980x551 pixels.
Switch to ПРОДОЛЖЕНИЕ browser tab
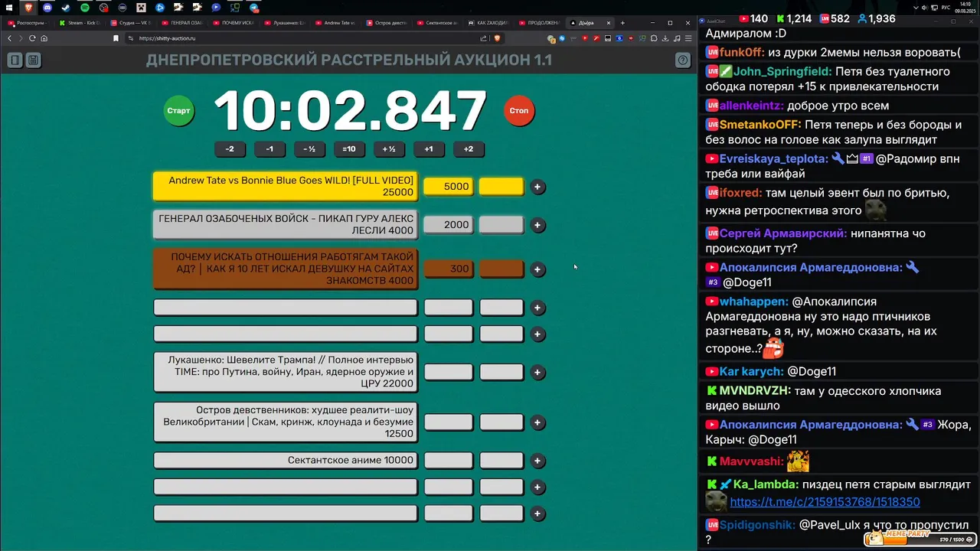[x=539, y=23]
